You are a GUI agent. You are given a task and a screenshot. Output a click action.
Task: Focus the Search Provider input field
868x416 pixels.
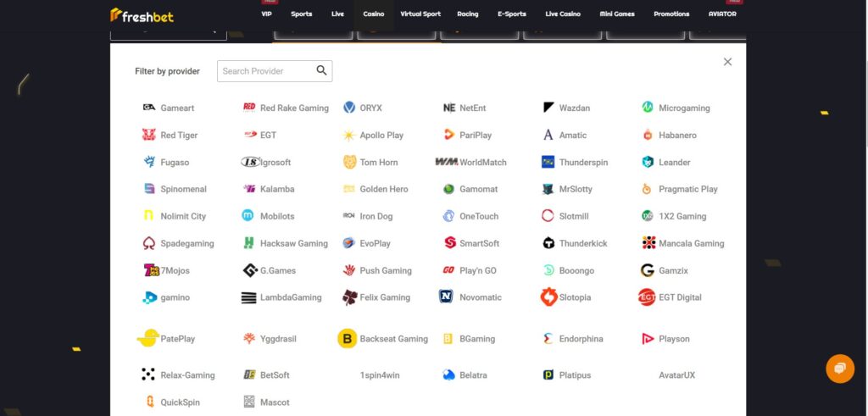[x=267, y=71]
